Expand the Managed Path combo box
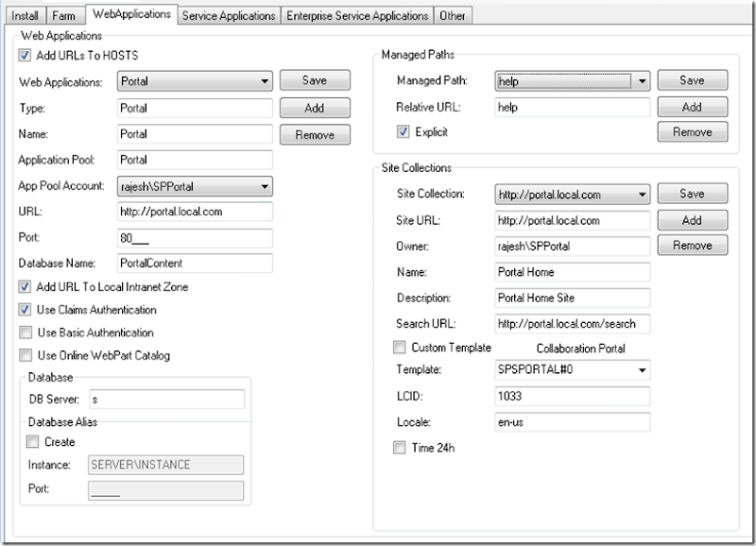Image resolution: width=756 pixels, height=546 pixels. pos(642,82)
